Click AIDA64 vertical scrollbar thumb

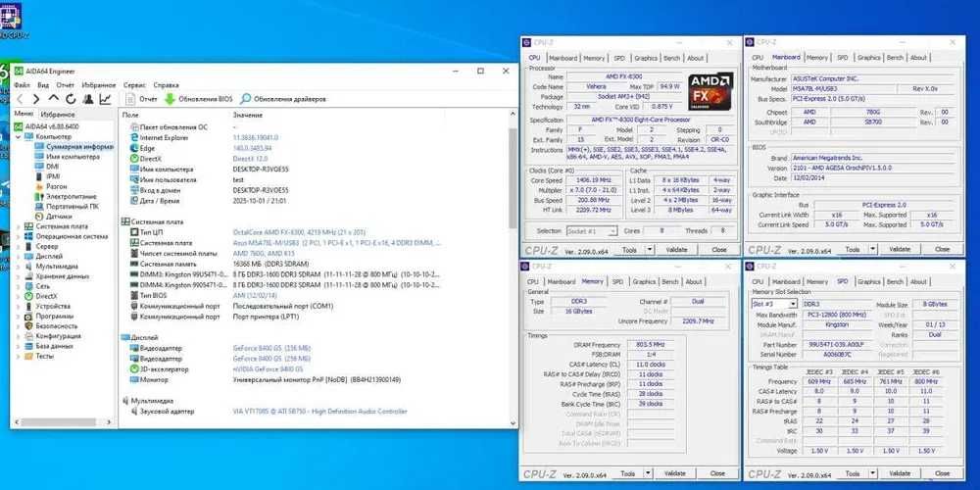click(514, 178)
